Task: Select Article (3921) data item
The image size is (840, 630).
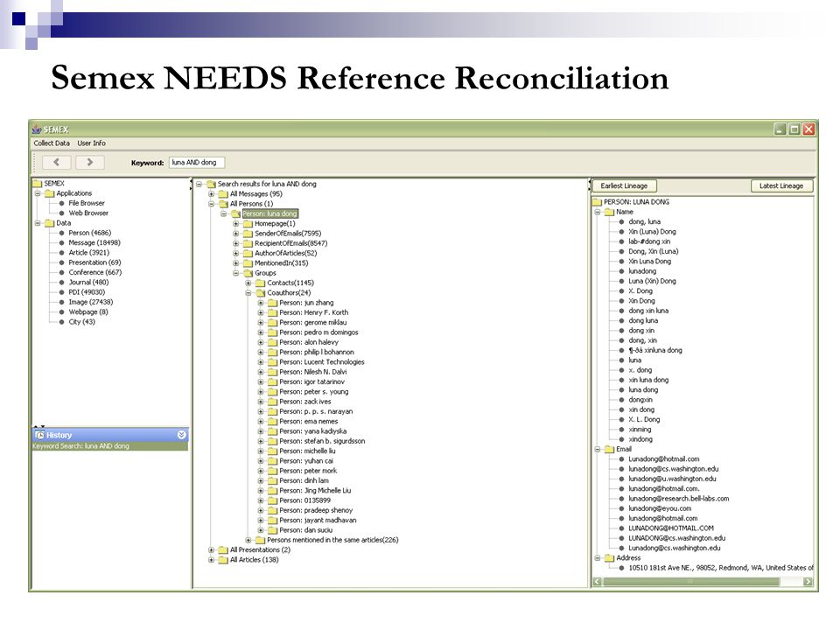Action: click(89, 253)
